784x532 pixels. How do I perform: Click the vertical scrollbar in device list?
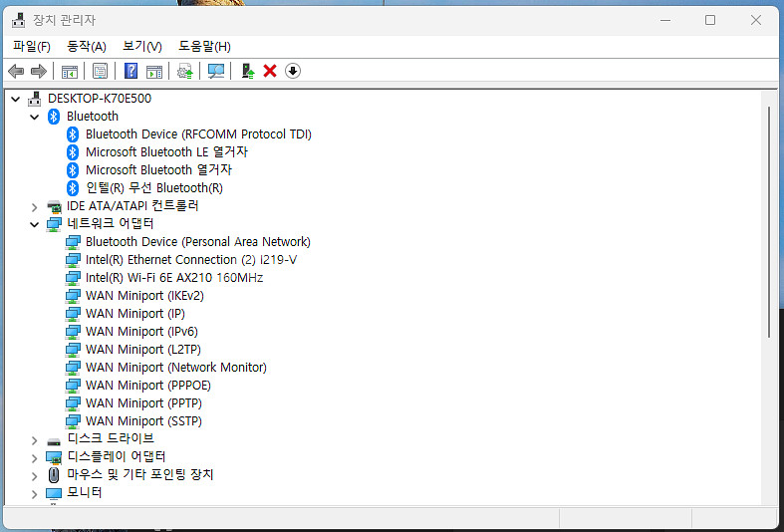point(768,219)
